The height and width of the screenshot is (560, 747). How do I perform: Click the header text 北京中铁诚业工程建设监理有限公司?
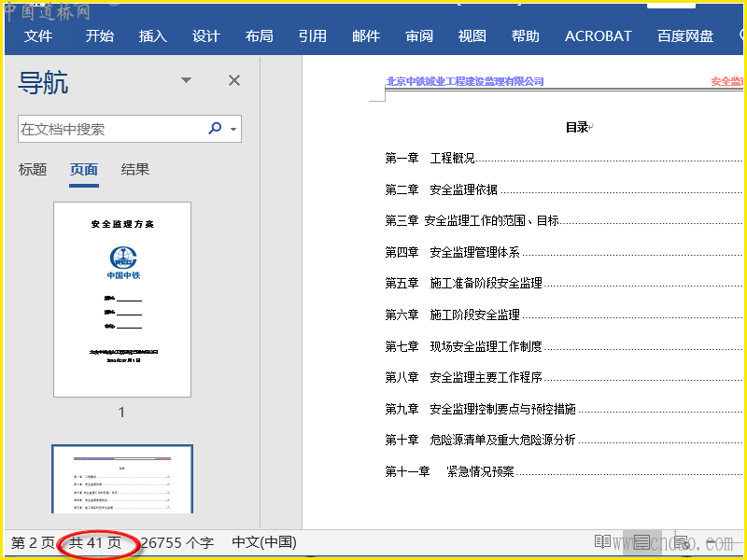(464, 81)
